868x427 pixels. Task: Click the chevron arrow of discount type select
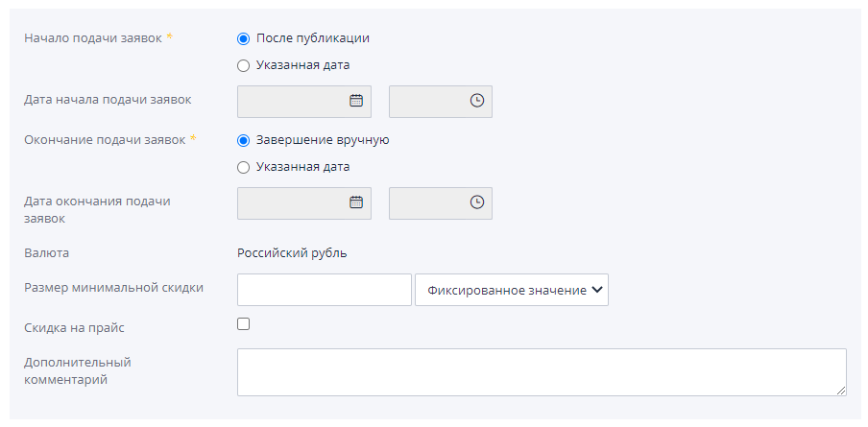[596, 290]
